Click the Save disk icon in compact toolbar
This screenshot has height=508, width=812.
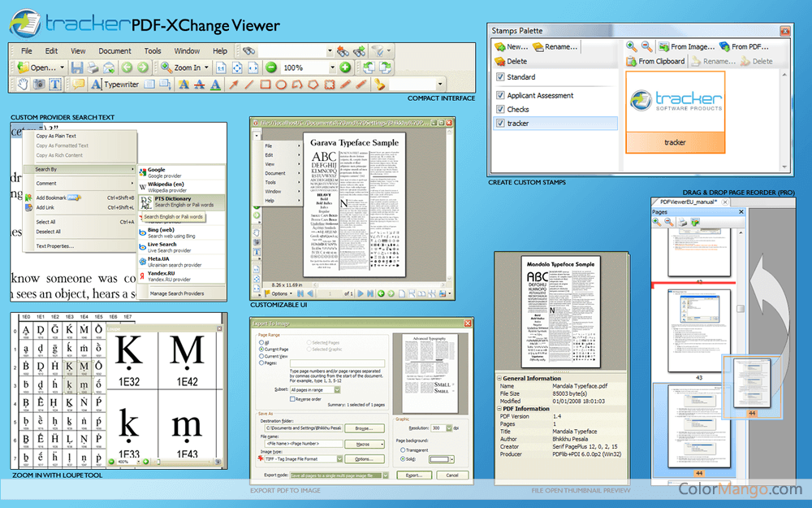pyautogui.click(x=77, y=67)
